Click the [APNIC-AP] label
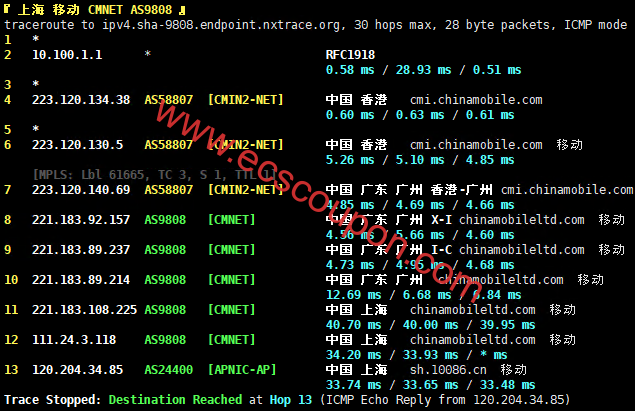This screenshot has height=411, width=635. (242, 369)
